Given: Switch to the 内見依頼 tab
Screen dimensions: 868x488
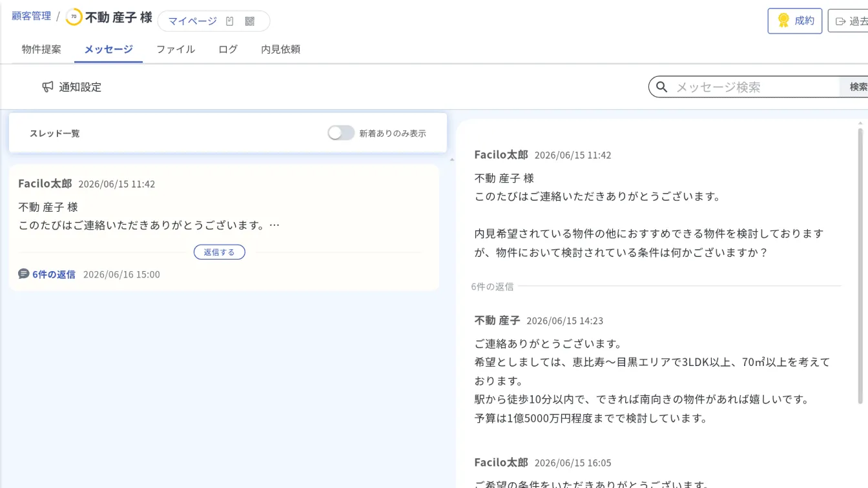Looking at the screenshot, I should [280, 49].
